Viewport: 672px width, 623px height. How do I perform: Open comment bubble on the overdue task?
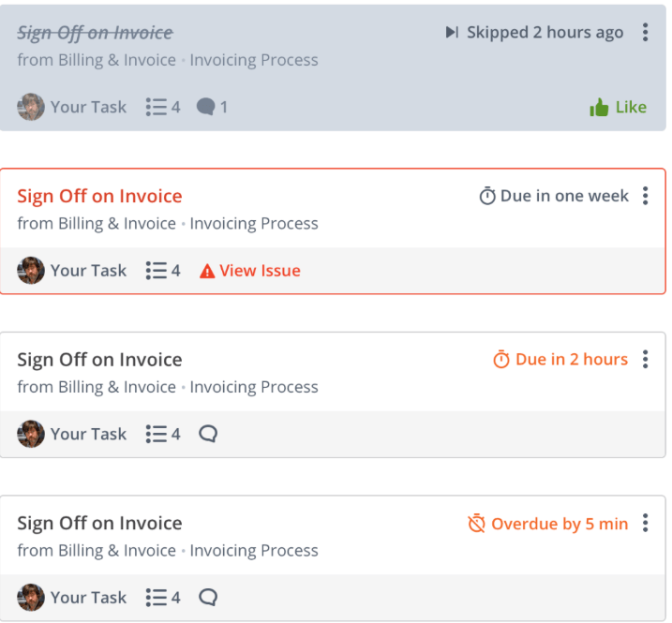point(208,598)
